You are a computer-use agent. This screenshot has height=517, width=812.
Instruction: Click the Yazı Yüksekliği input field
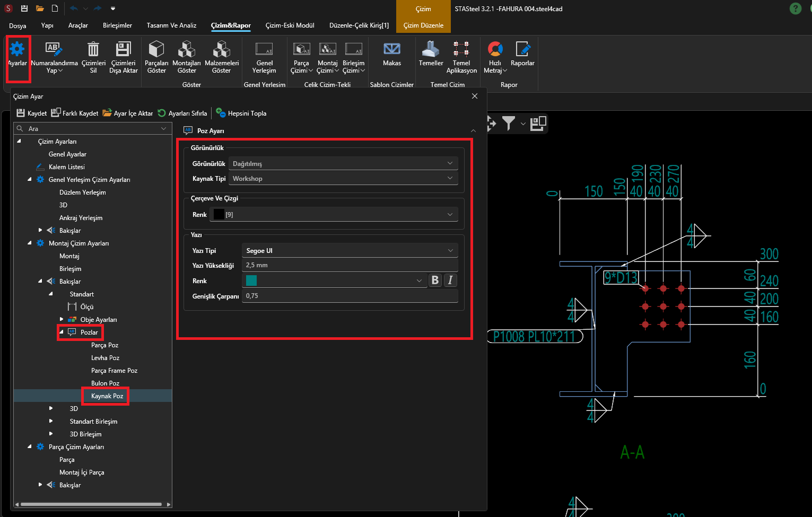349,265
